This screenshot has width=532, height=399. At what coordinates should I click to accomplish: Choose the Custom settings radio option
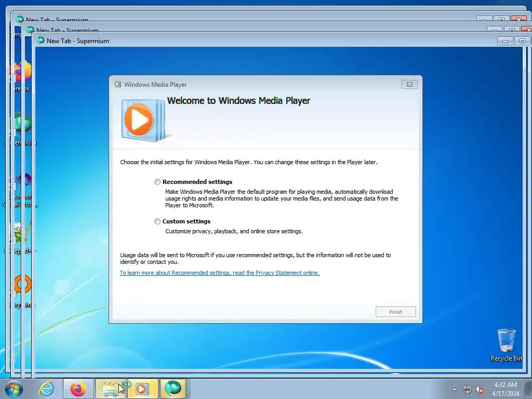[157, 221]
